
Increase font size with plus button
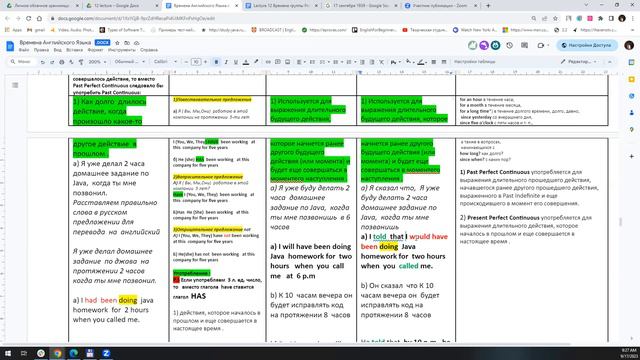(205, 62)
